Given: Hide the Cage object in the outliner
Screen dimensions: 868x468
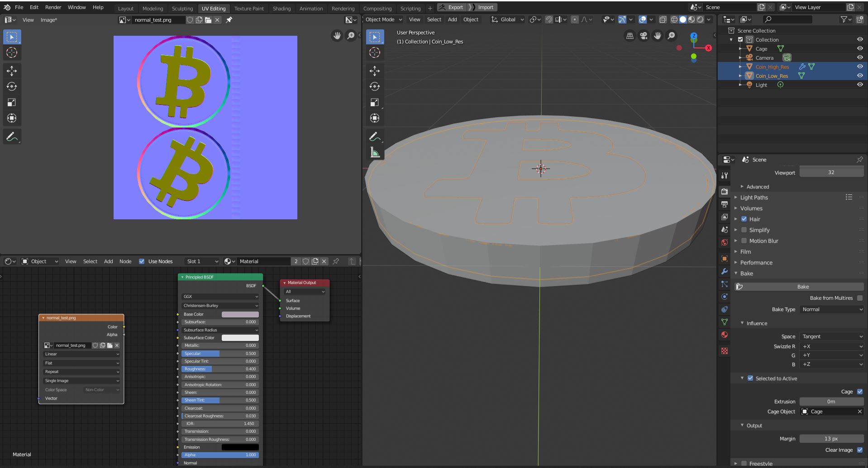Looking at the screenshot, I should click(x=860, y=48).
